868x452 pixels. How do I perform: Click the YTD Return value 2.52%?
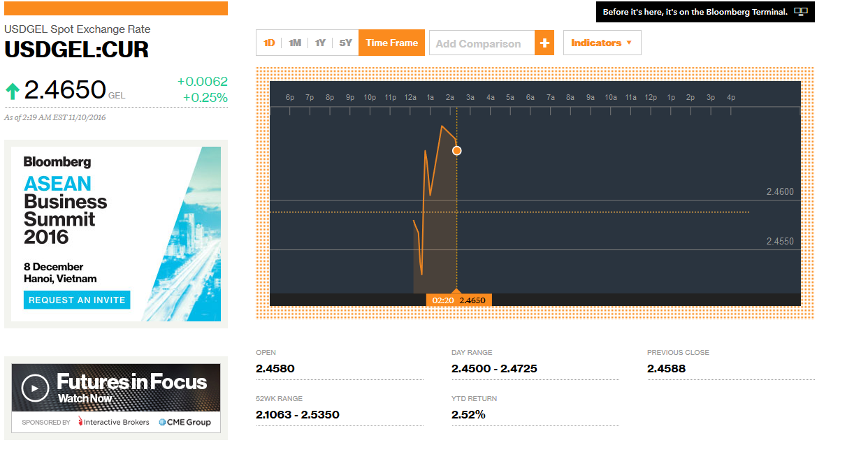(x=468, y=414)
